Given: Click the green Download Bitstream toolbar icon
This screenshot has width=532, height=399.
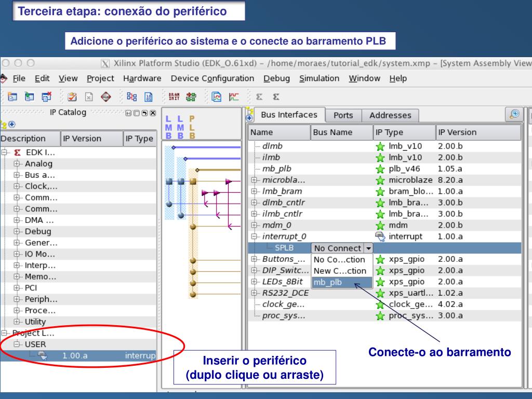Looking at the screenshot, I should point(191,97).
